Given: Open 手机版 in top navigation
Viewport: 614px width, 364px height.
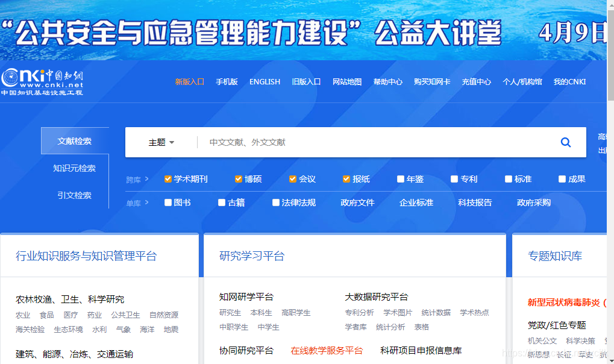Looking at the screenshot, I should click(x=227, y=82).
